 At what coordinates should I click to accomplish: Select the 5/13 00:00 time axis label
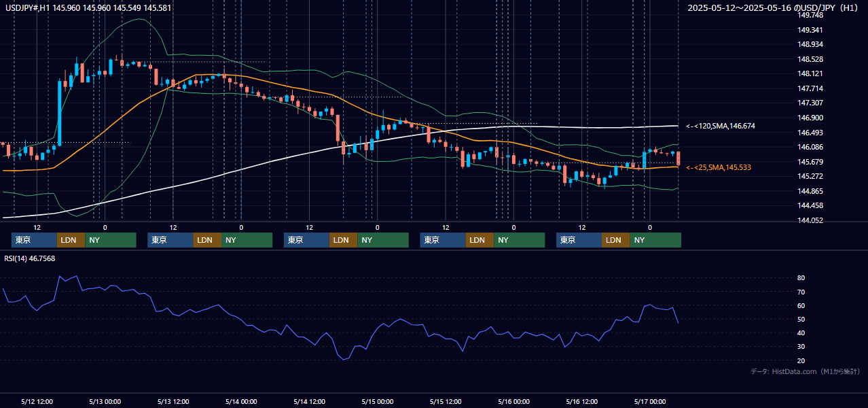click(105, 401)
